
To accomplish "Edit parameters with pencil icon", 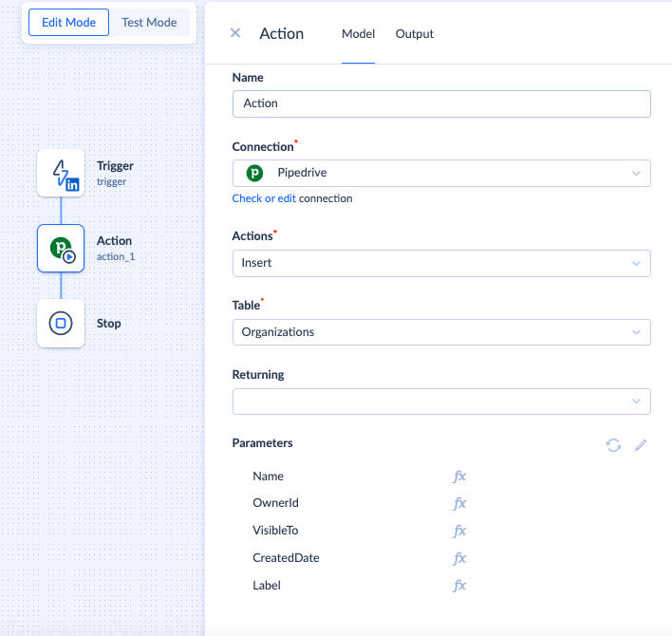I will (641, 445).
